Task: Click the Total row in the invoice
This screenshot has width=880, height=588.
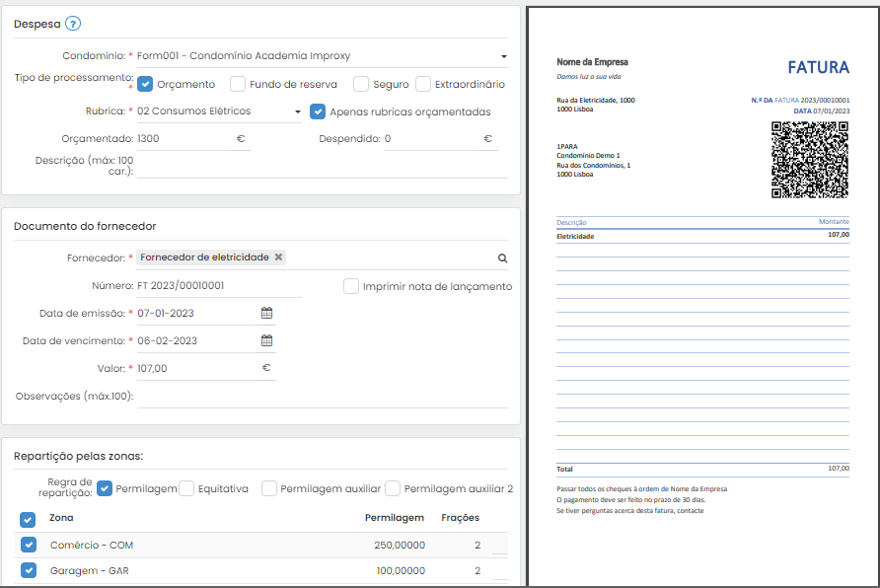Action: point(702,469)
